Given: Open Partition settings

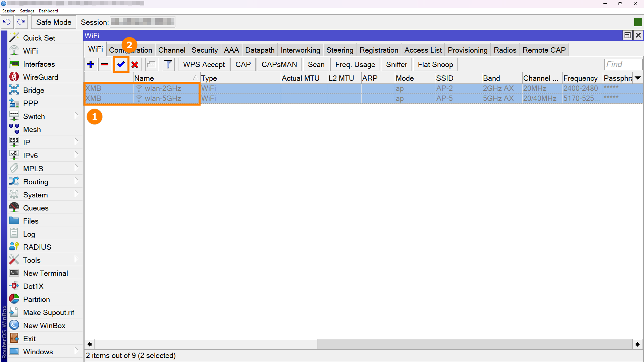Looking at the screenshot, I should [45, 299].
